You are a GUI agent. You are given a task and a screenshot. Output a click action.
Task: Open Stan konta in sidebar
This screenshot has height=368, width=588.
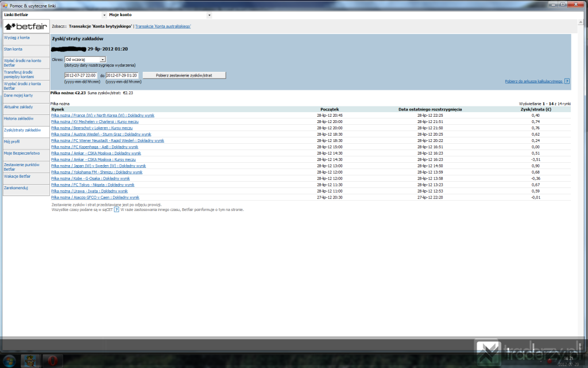point(13,49)
